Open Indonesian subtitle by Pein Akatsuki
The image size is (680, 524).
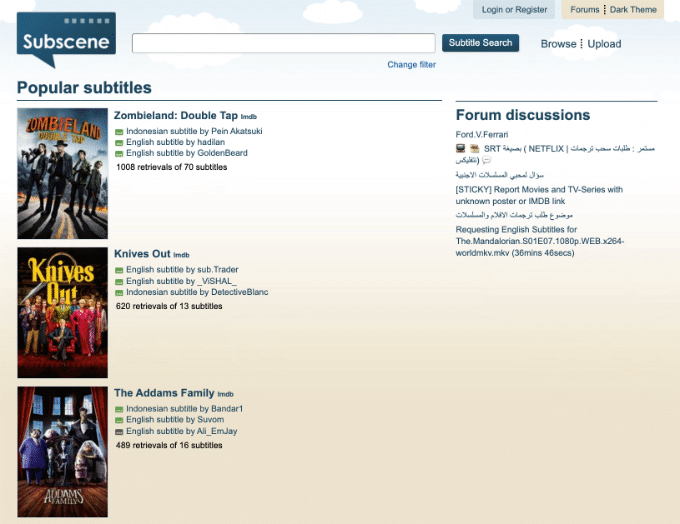[x=194, y=131]
